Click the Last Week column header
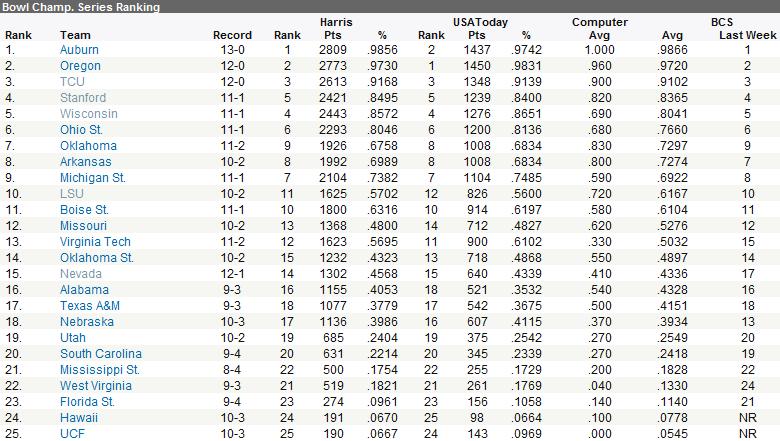 741,35
